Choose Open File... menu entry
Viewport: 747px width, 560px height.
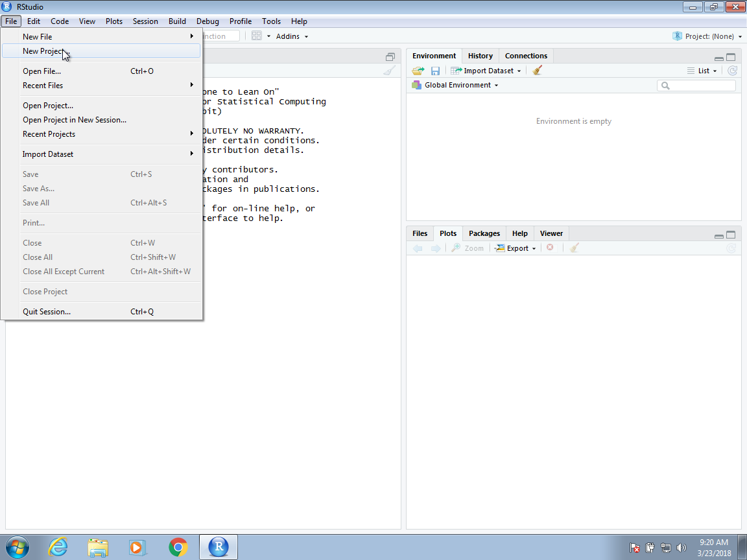pos(101,71)
